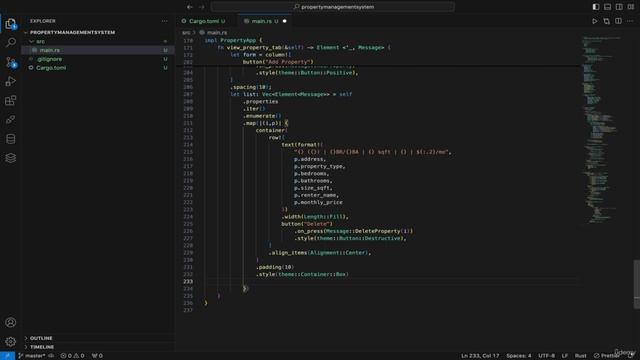Open the Manage gear icon
Screen dimensions: 640x360
(11, 341)
